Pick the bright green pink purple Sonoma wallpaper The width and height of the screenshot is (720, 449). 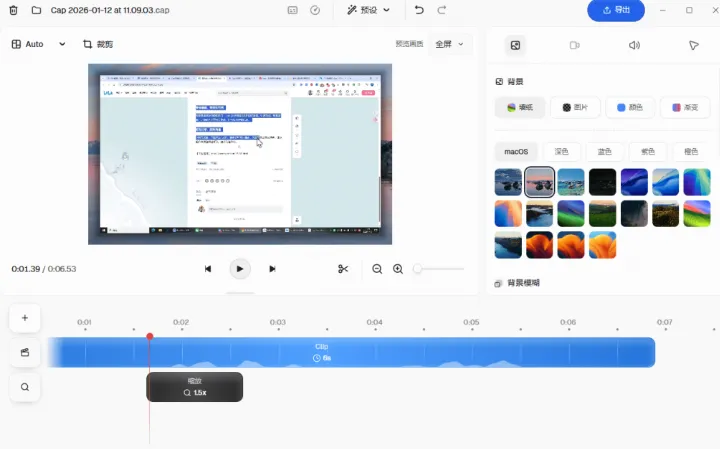(697, 213)
